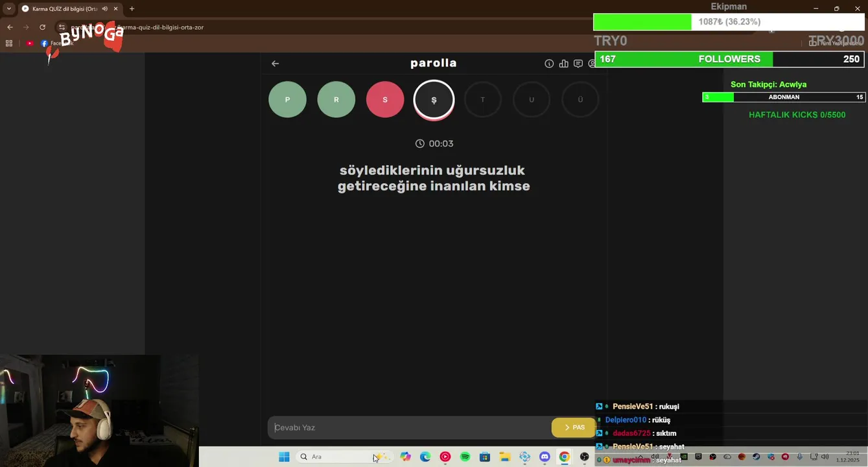
Task: Click the streamer webcam thumbnail
Action: click(99, 411)
